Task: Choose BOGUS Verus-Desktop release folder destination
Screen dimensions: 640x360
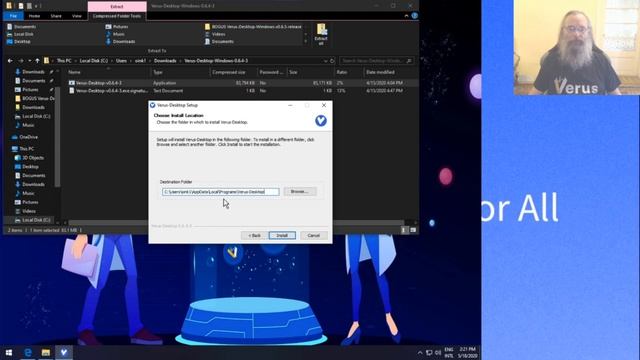Action: tap(253, 27)
